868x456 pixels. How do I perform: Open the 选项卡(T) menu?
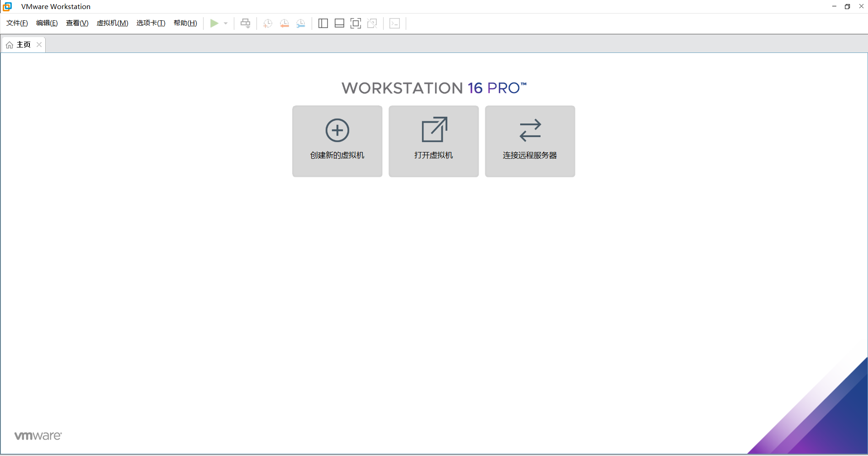point(151,23)
